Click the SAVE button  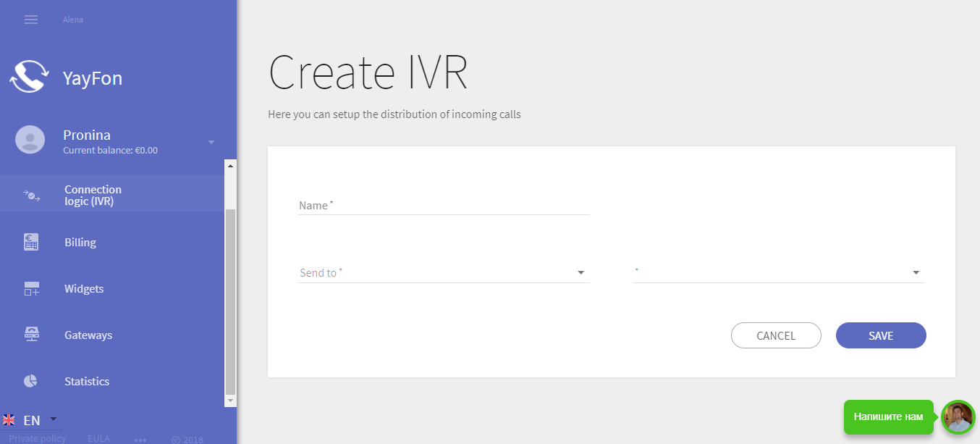881,335
